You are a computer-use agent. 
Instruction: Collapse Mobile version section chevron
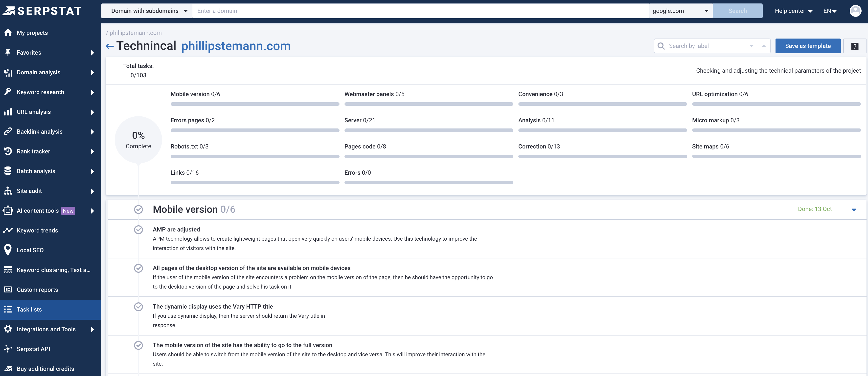point(854,210)
